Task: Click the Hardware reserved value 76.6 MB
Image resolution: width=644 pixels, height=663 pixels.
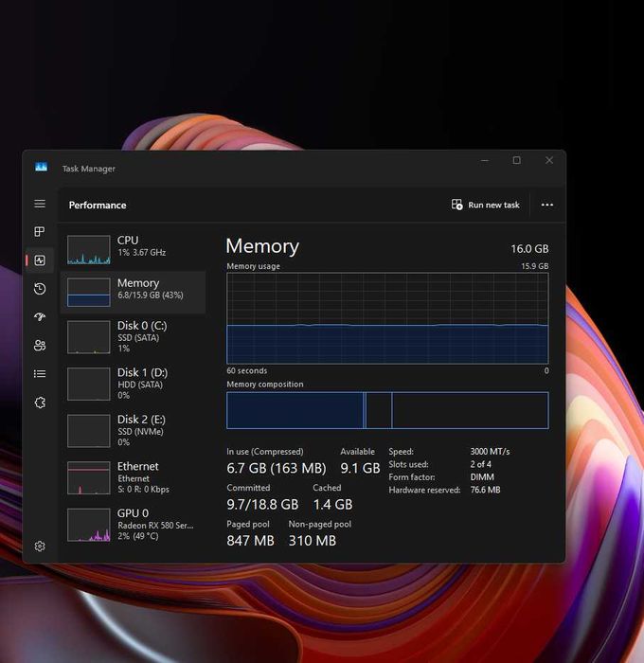Action: coord(486,490)
